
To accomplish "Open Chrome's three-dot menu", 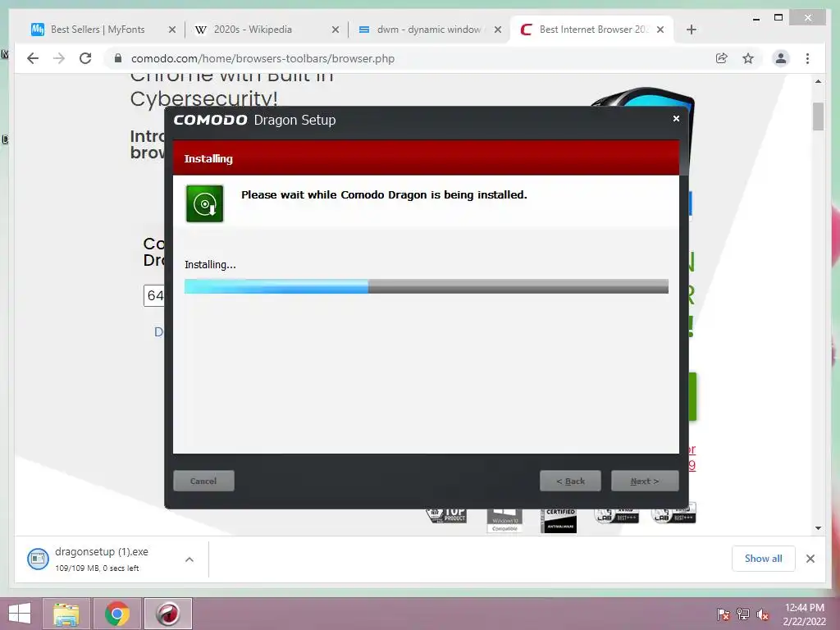I will coord(807,58).
